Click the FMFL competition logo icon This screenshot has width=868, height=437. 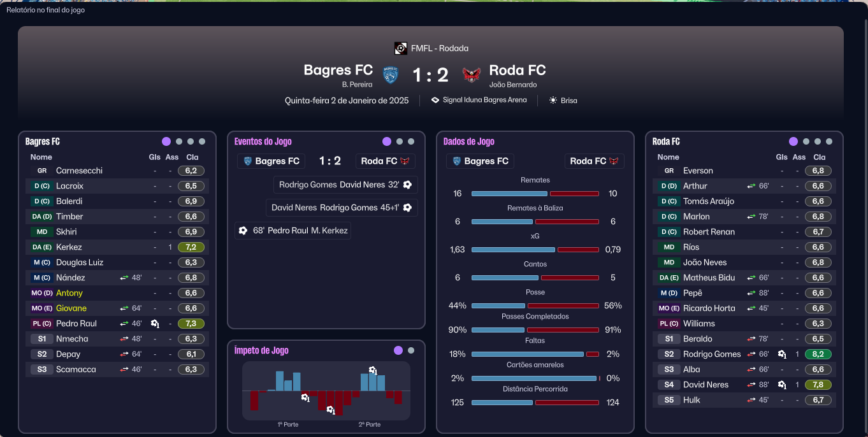click(400, 48)
